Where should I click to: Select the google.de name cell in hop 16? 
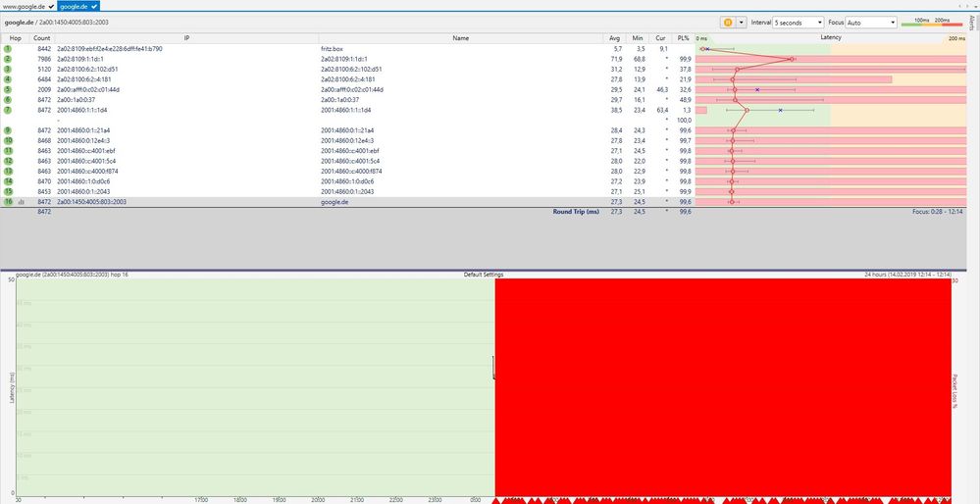(x=334, y=202)
